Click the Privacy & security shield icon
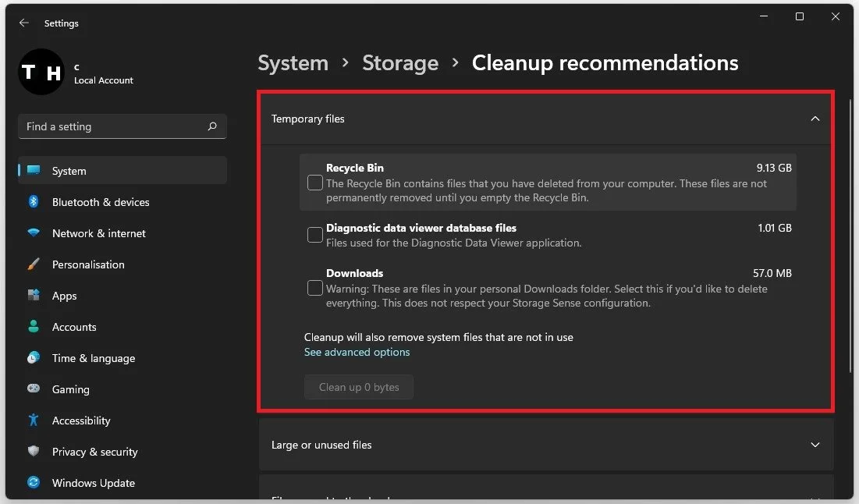This screenshot has height=504, width=859. click(x=34, y=451)
